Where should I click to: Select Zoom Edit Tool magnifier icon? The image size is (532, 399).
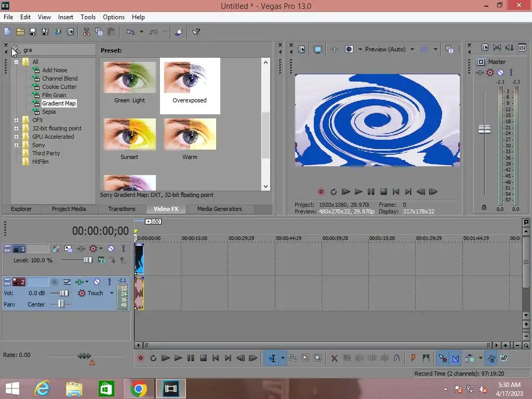[317, 358]
